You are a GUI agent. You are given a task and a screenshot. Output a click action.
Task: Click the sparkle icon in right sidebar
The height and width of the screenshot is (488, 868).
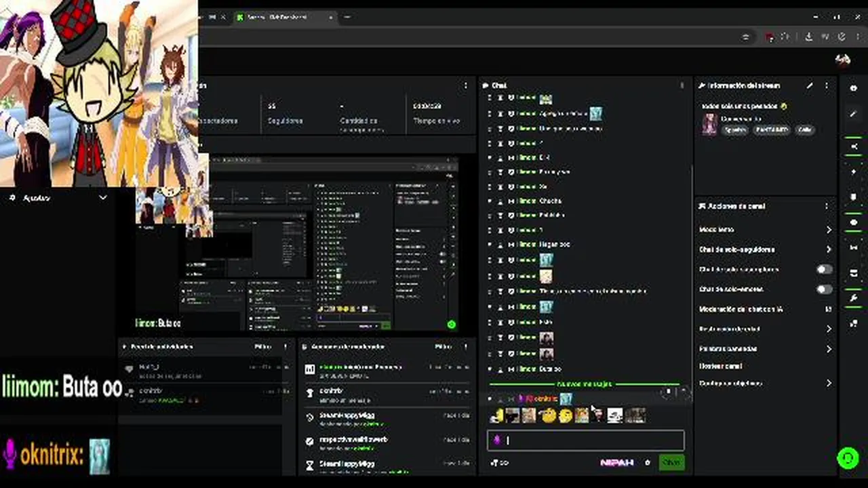[x=853, y=171]
